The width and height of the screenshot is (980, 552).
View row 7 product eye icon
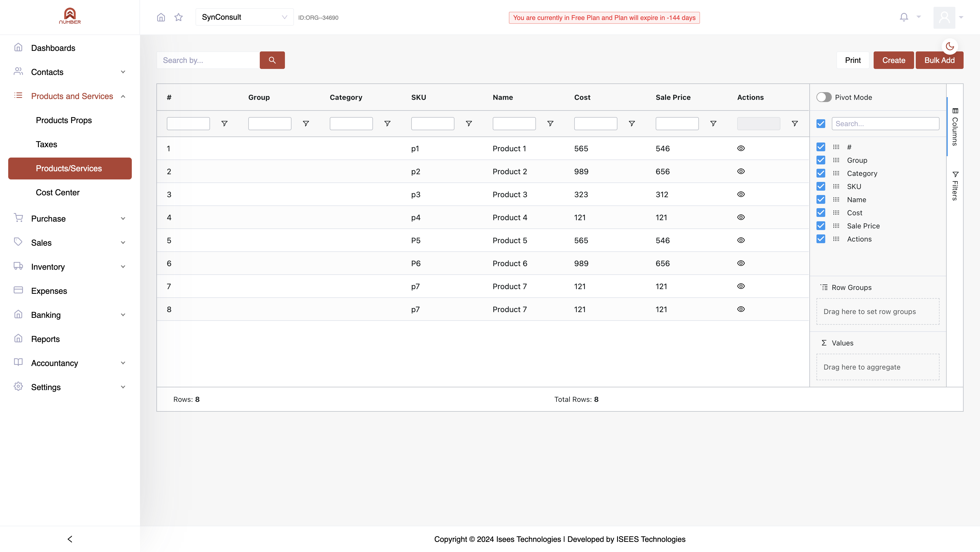[741, 286]
